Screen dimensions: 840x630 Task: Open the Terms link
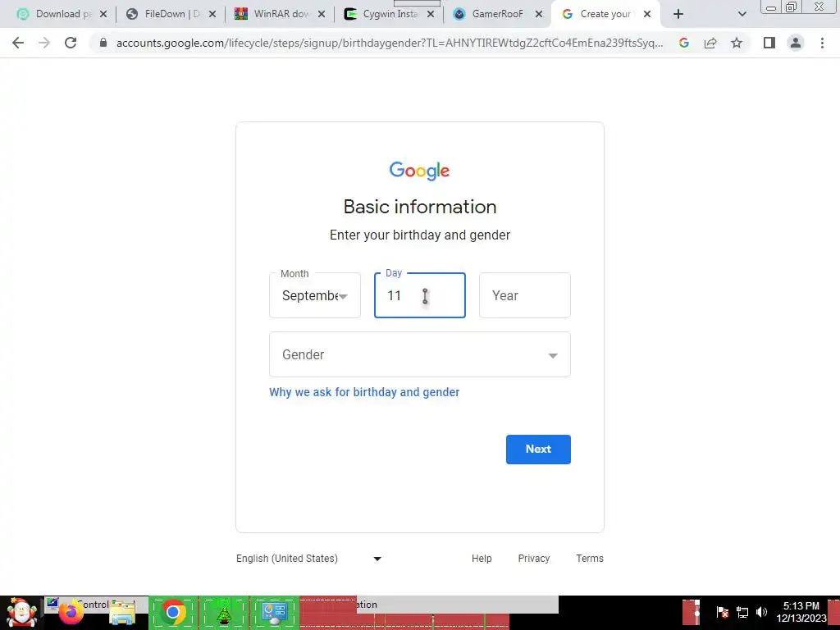589,558
